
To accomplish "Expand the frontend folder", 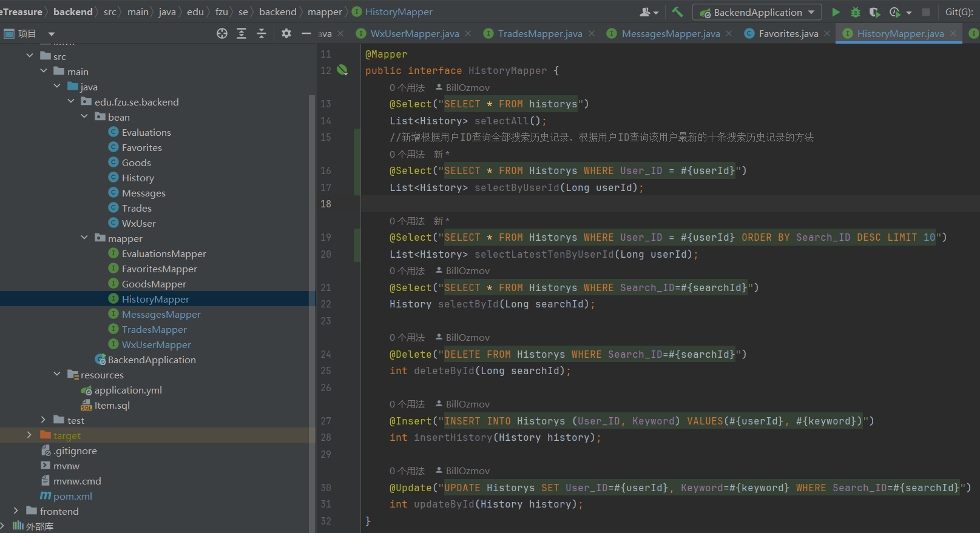I will pos(16,511).
